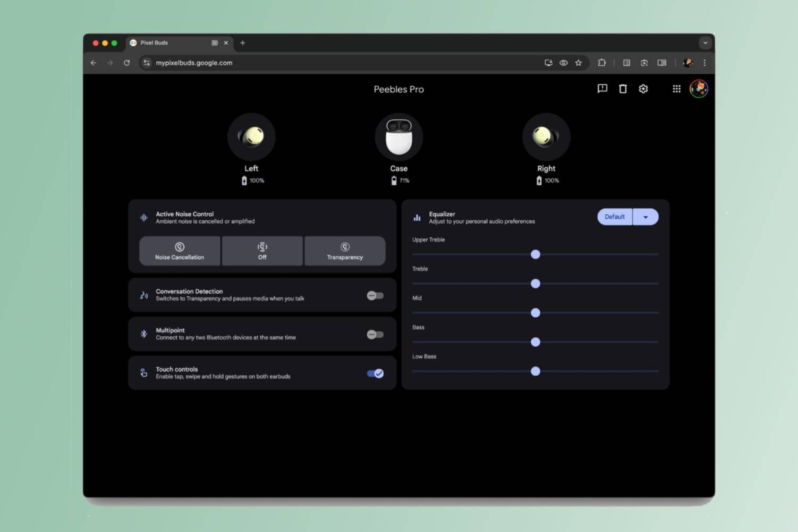Click the Treble slider handle
Screen dimensions: 798x532
pos(535,283)
